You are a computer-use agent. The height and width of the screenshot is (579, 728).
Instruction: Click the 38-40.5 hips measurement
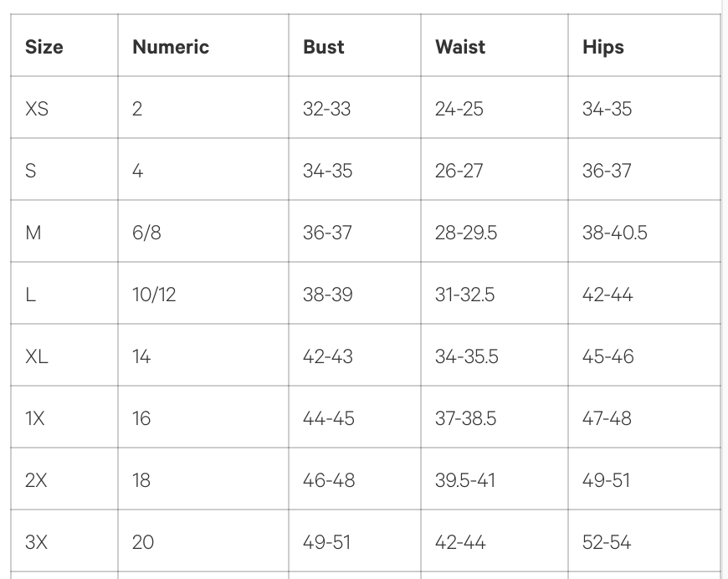coord(615,233)
